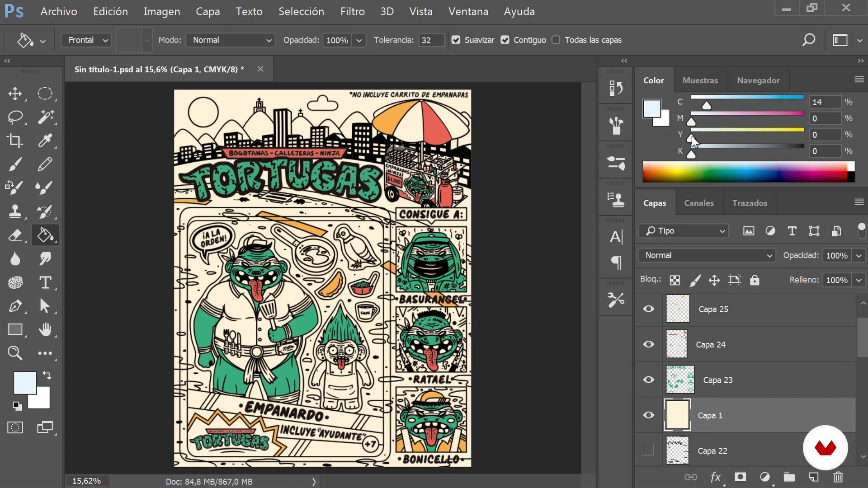Hide Capa 23 layer visibility
The height and width of the screenshot is (488, 868).
click(x=649, y=380)
